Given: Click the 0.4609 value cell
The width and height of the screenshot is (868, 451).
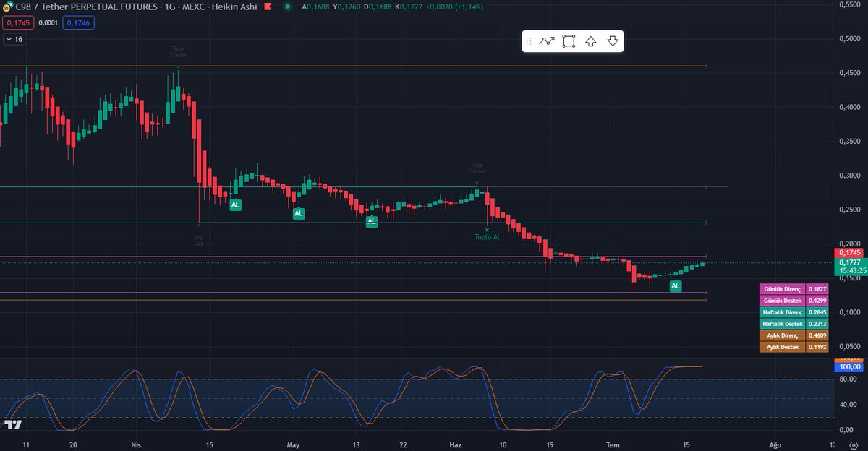Looking at the screenshot, I should pos(817,335).
